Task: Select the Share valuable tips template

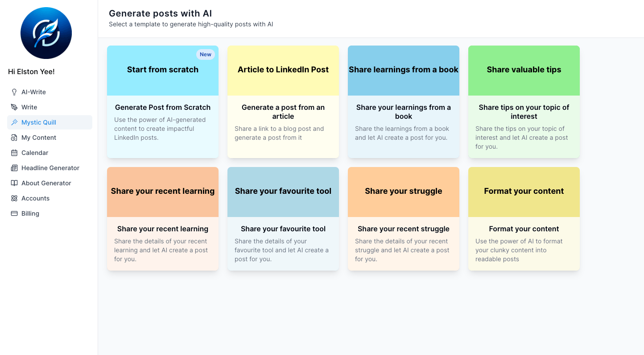Action: (x=524, y=102)
